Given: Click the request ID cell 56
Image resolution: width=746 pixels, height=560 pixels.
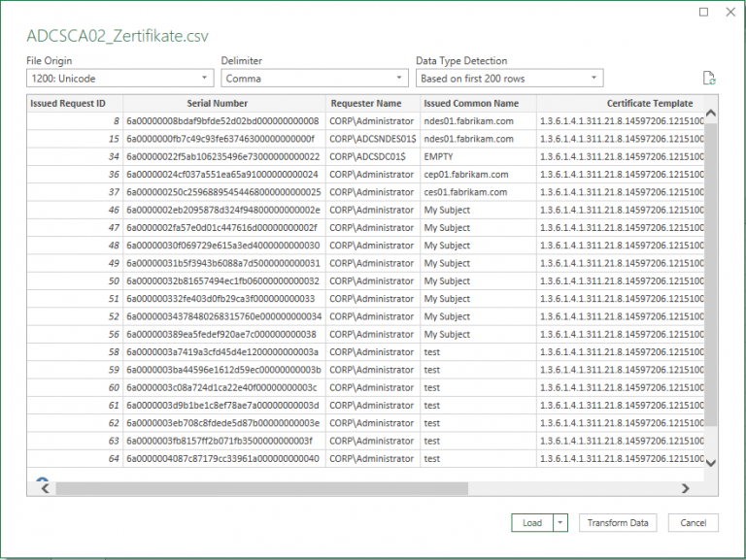Looking at the screenshot, I should pos(75,335).
